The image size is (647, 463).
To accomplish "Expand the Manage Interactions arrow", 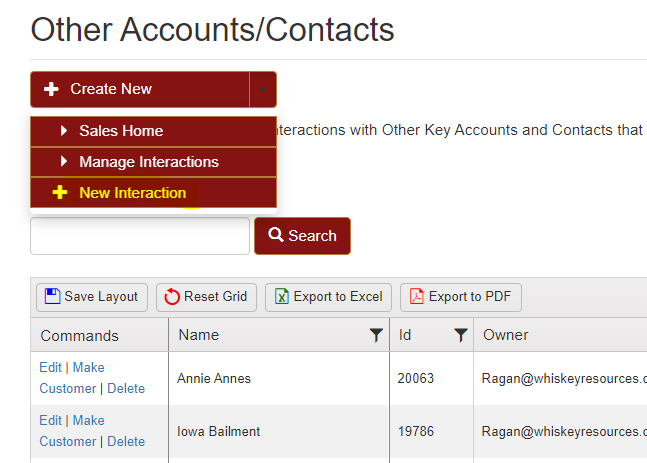I will [64, 161].
